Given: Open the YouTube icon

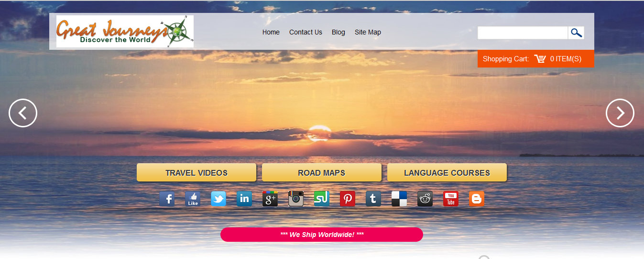Looking at the screenshot, I should point(451,199).
